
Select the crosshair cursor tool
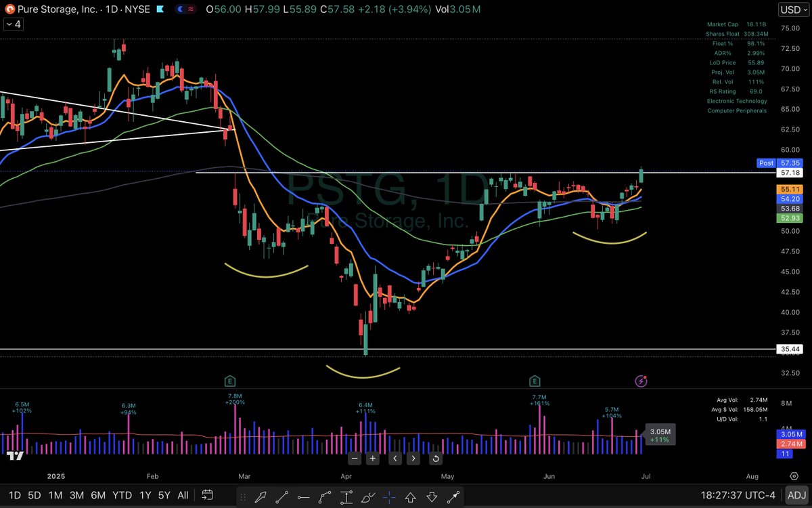coord(389,498)
